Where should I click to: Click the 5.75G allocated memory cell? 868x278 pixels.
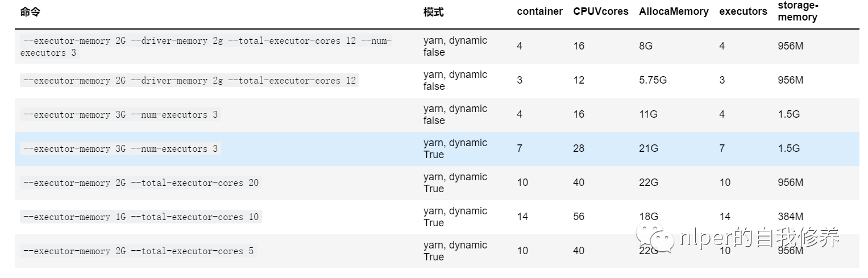point(653,80)
